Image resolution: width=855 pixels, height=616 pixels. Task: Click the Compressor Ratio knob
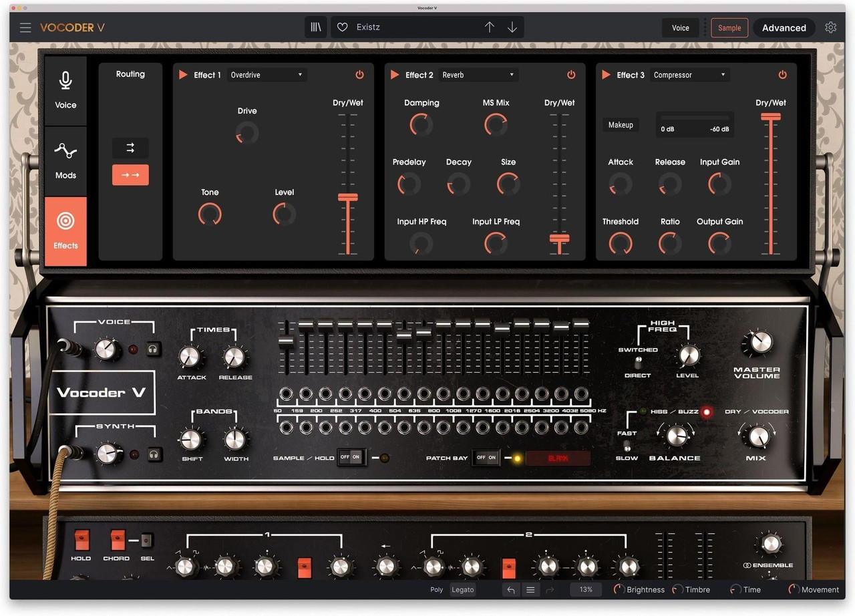pyautogui.click(x=670, y=243)
